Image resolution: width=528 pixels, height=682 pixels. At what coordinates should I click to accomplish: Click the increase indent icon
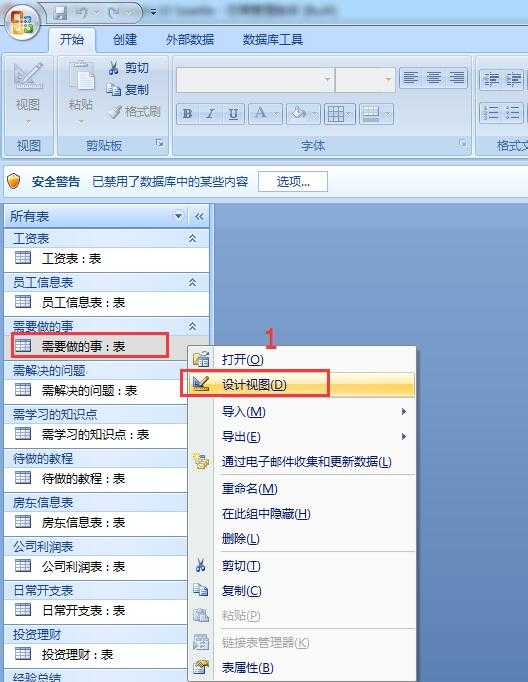(513, 80)
